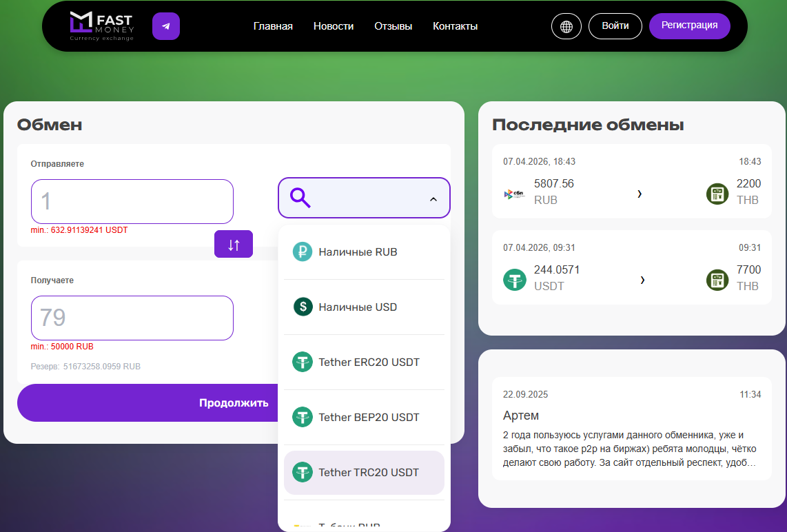Collapse the currency dropdown with the chevron
Screen dimensions: 787x532
(433, 199)
